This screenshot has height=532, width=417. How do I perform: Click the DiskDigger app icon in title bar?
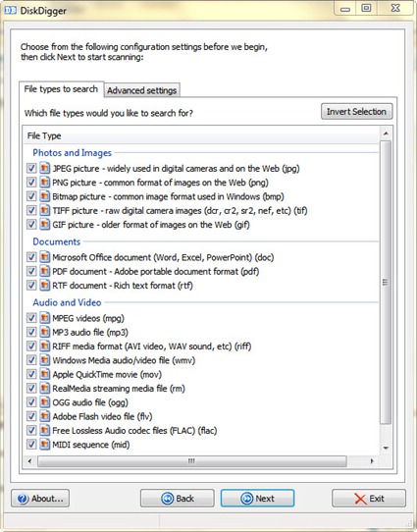[10, 11]
